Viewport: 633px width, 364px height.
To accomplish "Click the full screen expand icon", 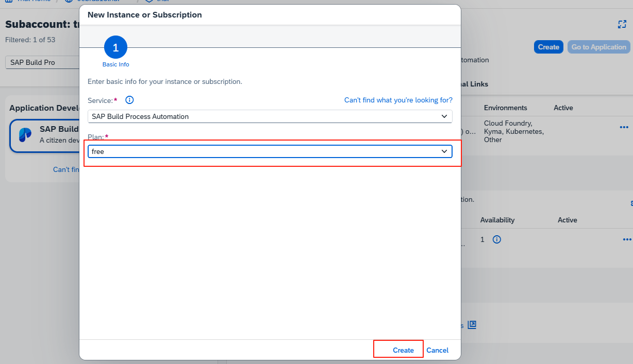I will point(622,24).
